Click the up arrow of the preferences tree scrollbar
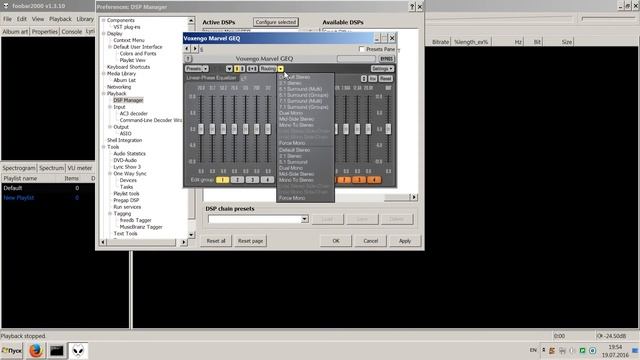This screenshot has height=360, width=640. click(191, 20)
